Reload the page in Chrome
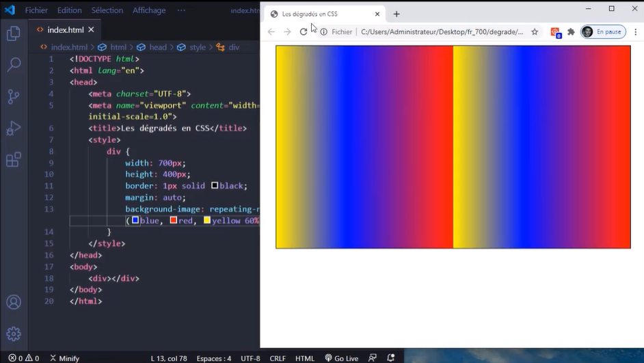Image resolution: width=644 pixels, height=363 pixels. tap(304, 31)
